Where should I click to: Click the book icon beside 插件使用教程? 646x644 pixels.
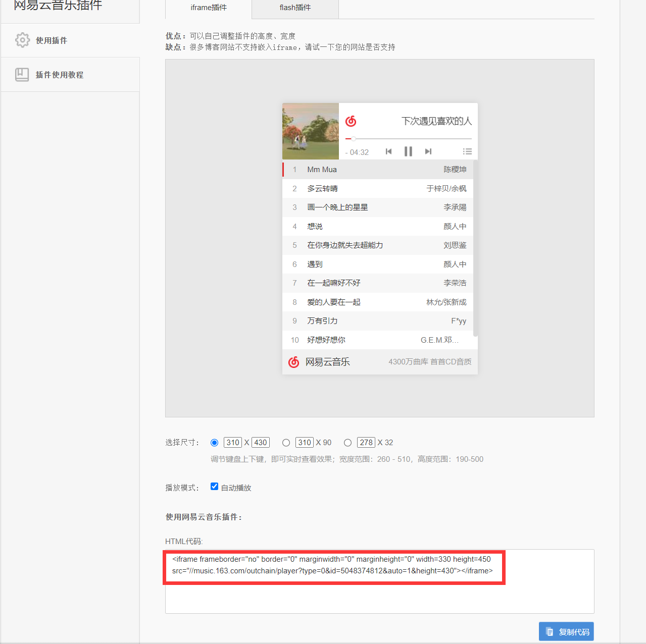[x=22, y=75]
